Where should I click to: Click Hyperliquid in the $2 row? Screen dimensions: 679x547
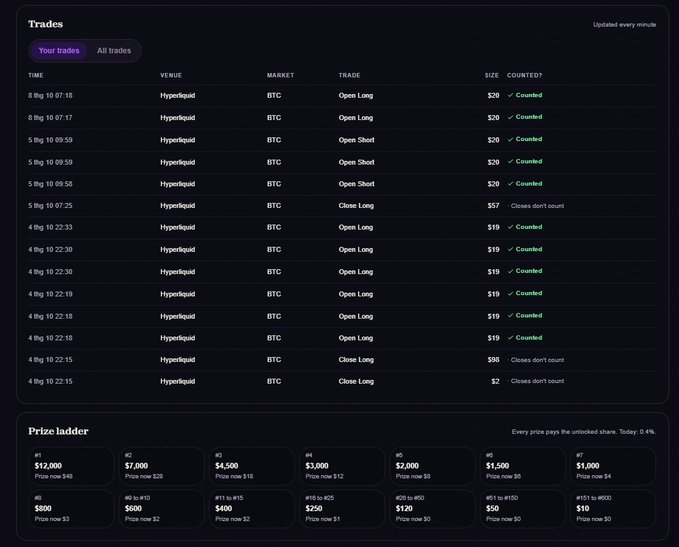click(178, 382)
